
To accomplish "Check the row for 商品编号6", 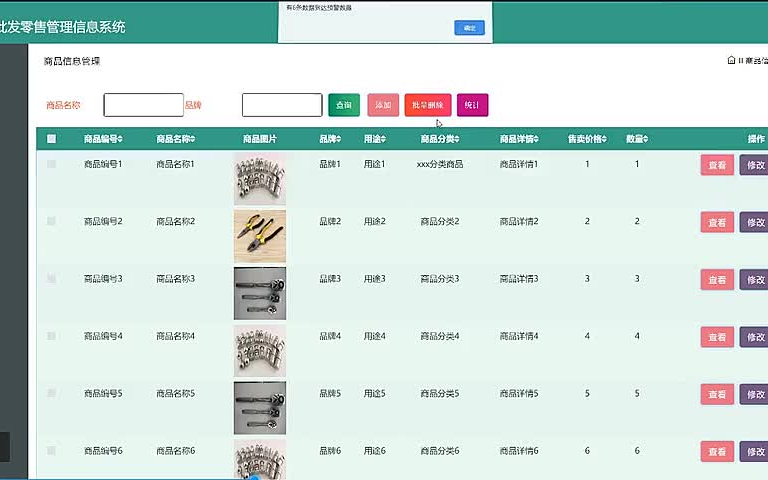I will pos(51,451).
